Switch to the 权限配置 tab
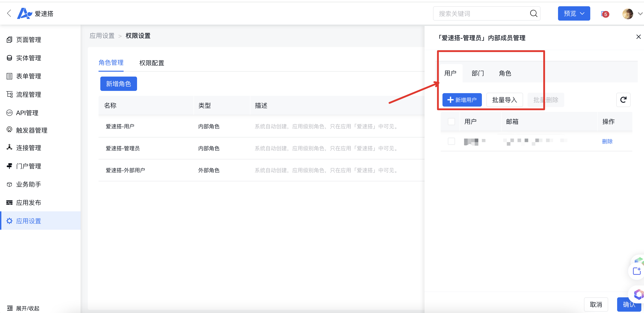 coord(152,63)
